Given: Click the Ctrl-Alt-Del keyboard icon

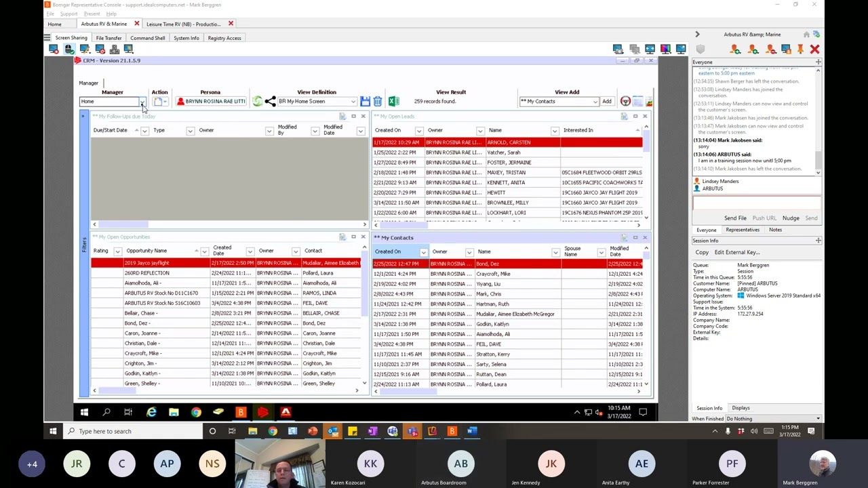Looking at the screenshot, I should point(115,49).
